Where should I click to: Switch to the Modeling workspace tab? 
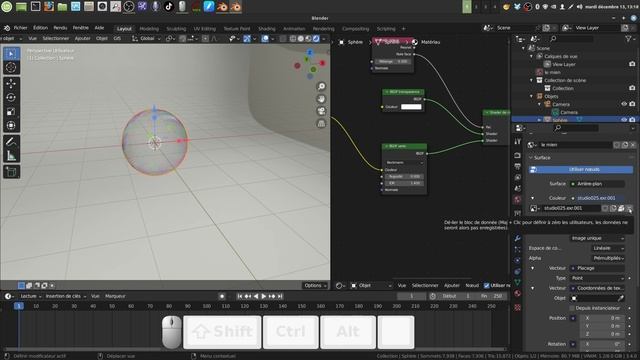pyautogui.click(x=149, y=29)
